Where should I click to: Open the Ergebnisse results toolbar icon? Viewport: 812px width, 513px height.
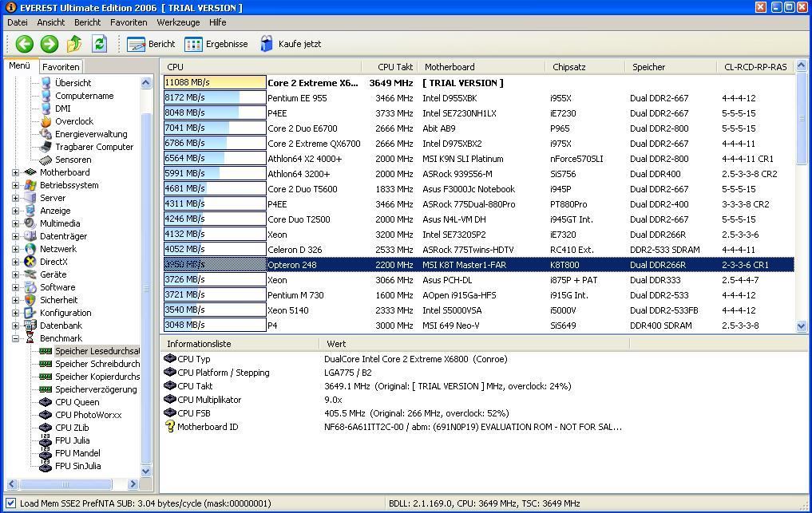pyautogui.click(x=194, y=45)
